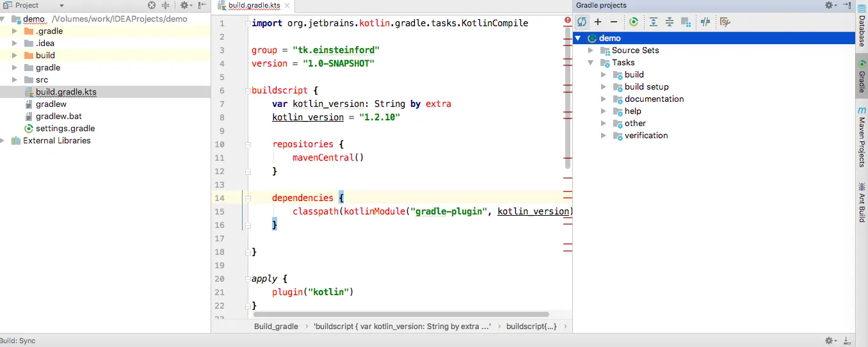Expand the src folder
868x347 pixels.
click(15, 79)
